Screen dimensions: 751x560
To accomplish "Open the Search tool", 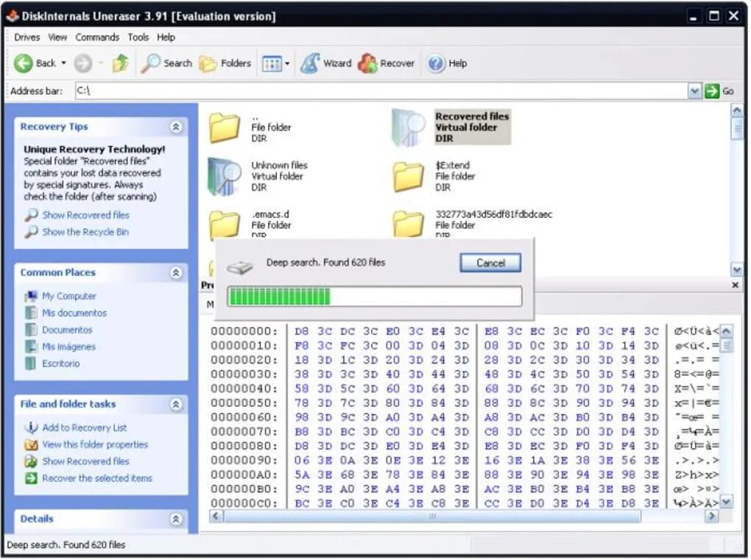I will click(x=166, y=63).
